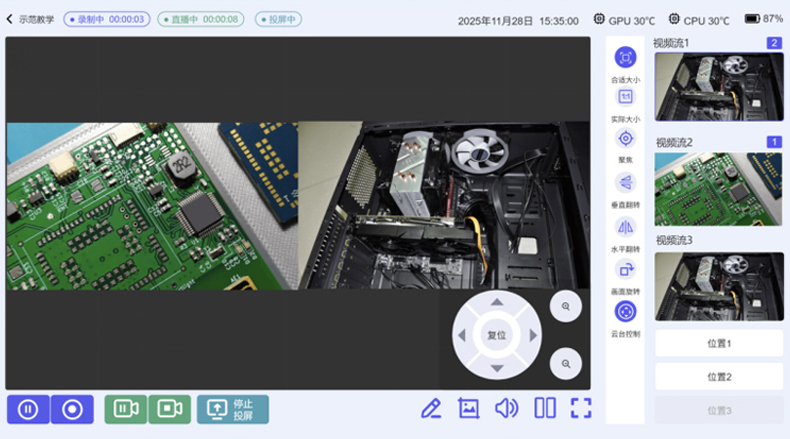Pause the live stream with the green camera button
This screenshot has height=439, width=790.
coord(126,409)
